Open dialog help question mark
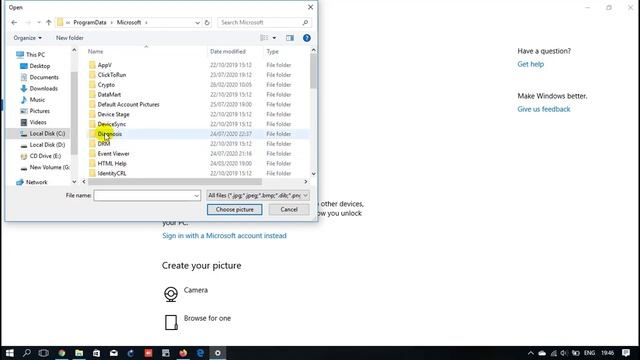The image size is (640, 360). (307, 38)
